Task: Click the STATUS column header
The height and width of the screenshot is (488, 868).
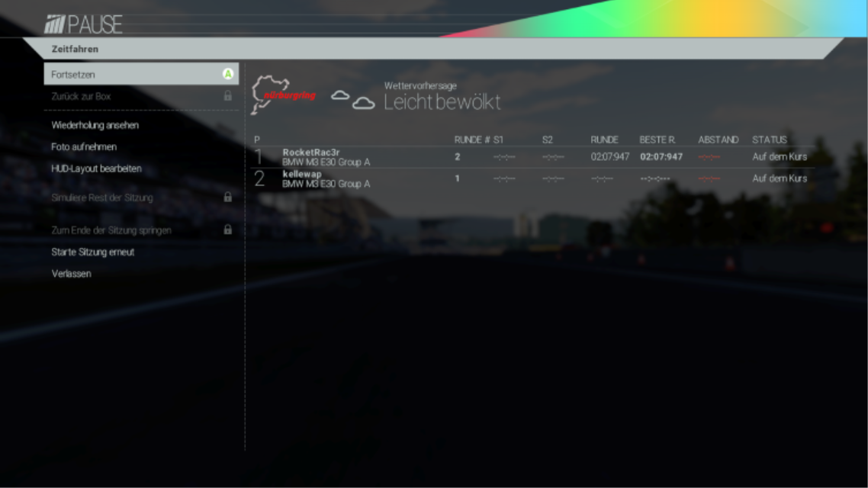Action: [770, 140]
